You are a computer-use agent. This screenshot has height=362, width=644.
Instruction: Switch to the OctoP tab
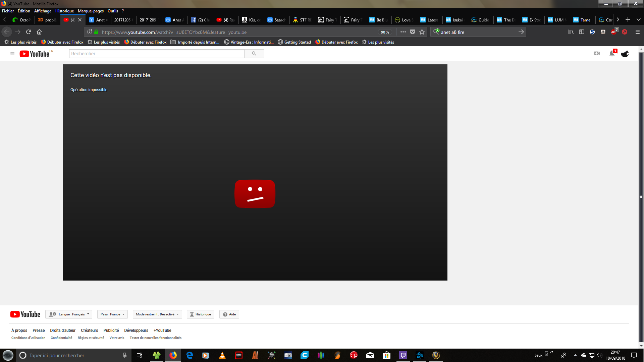click(x=21, y=20)
